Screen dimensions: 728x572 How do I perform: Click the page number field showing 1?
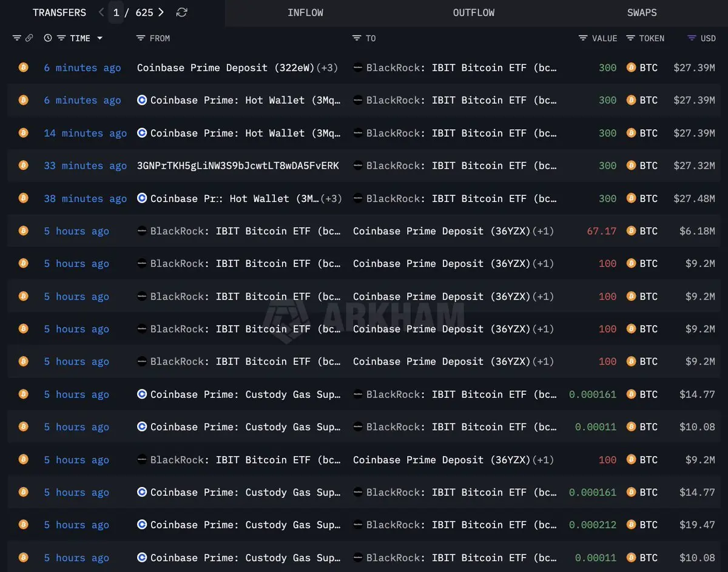coord(116,12)
